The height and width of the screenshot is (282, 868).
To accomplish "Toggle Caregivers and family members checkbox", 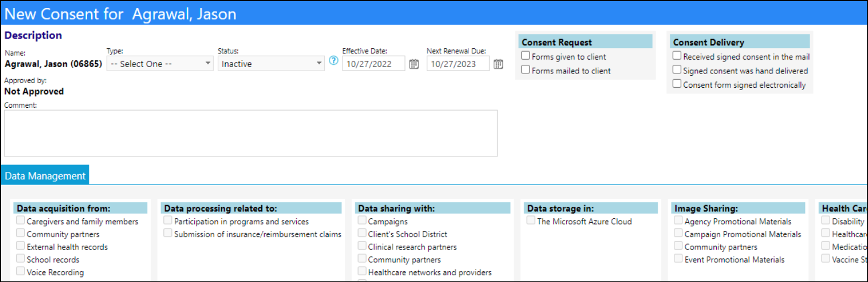I will click(x=21, y=220).
